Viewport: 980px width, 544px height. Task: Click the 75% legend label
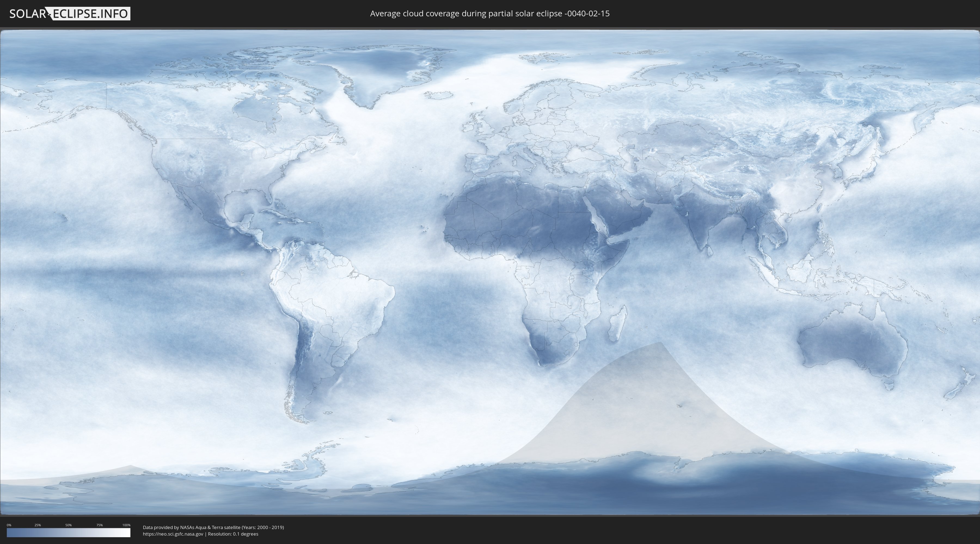coord(99,525)
